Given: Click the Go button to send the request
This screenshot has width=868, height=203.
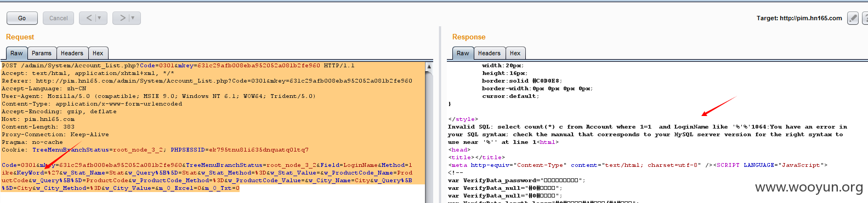Looking at the screenshot, I should click(22, 18).
